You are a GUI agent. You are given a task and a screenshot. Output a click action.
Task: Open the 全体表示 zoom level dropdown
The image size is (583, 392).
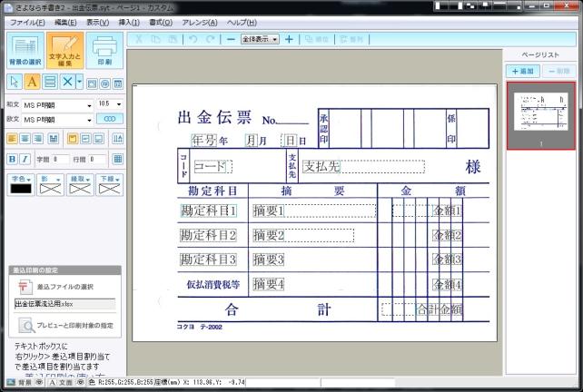pyautogui.click(x=260, y=39)
